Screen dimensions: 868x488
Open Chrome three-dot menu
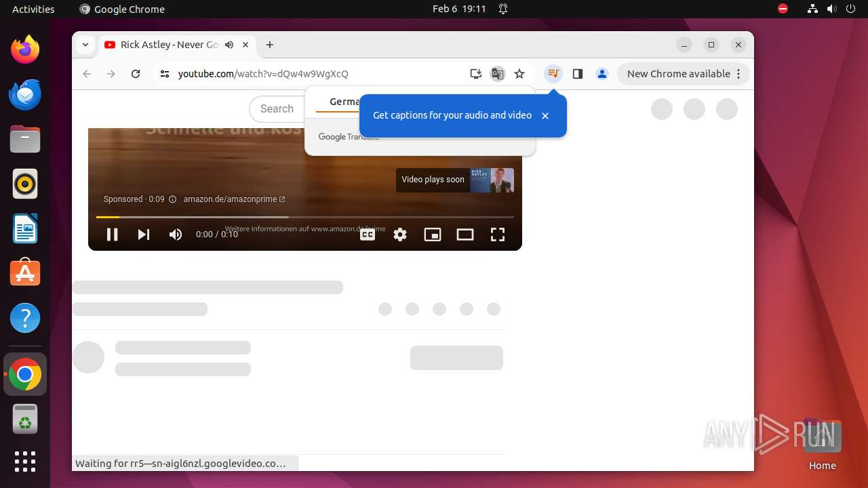739,74
